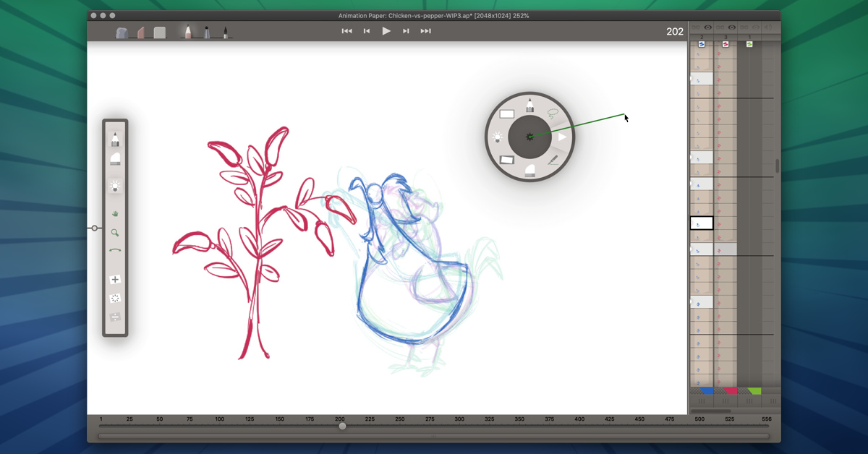Viewport: 868px width, 454px height.
Task: Click the toolbox side handle circle
Action: tap(94, 228)
